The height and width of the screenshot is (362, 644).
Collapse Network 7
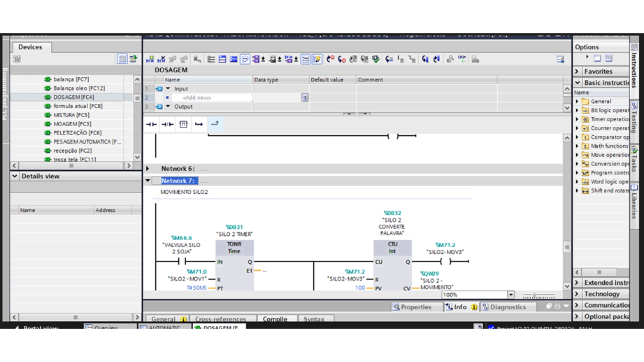[x=148, y=181]
